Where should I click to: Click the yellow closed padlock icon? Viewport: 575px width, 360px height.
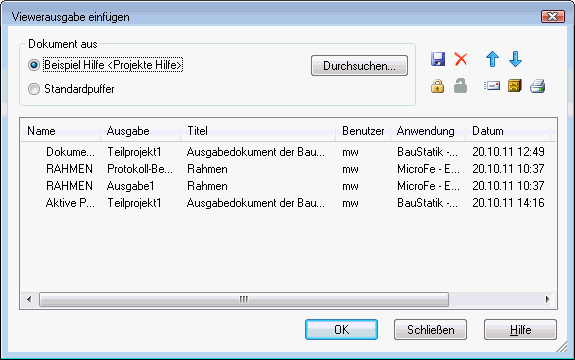pyautogui.click(x=437, y=86)
